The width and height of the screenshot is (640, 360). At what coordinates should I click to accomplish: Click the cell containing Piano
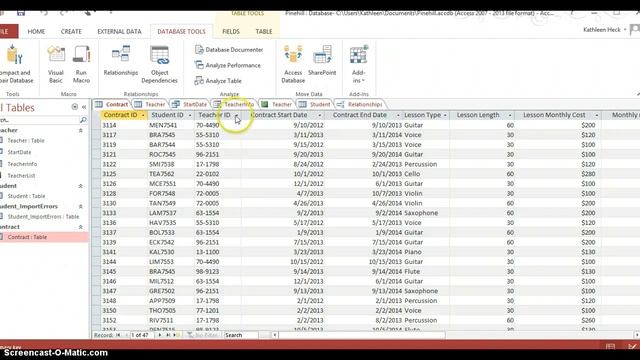[x=426, y=252]
